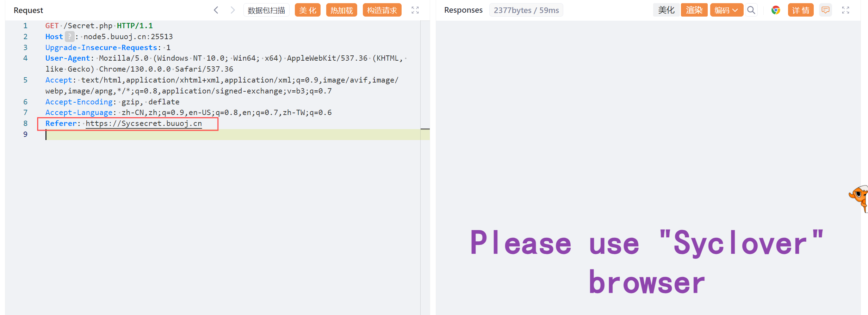The height and width of the screenshot is (315, 868).
Task: Toggle 美化 beautify in the Responses panel
Action: (x=666, y=10)
